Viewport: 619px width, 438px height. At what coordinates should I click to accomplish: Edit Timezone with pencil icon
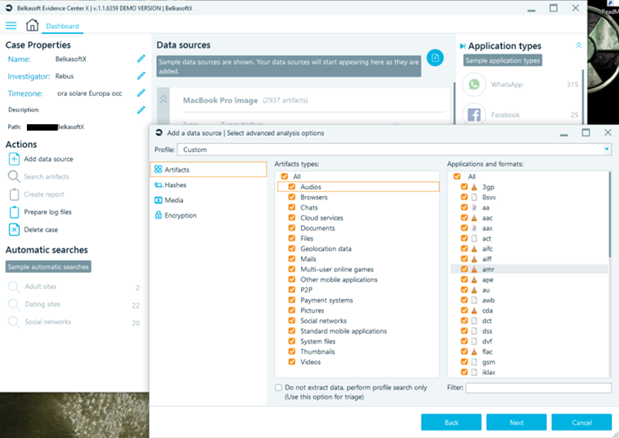pos(141,93)
